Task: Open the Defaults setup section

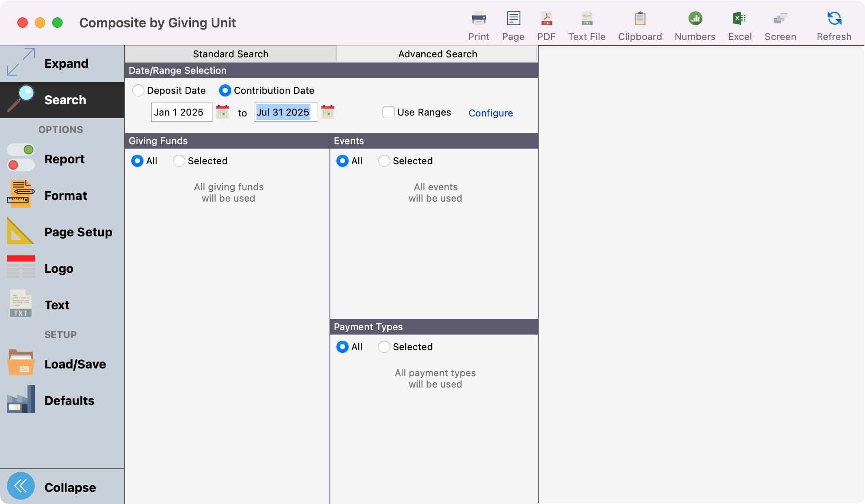Action: click(62, 401)
